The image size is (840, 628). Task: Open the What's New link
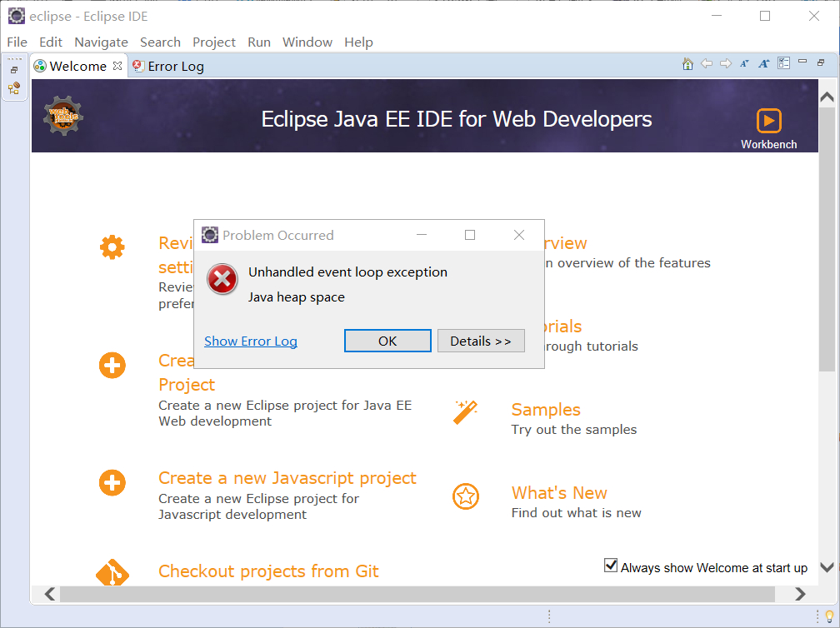[x=559, y=492]
